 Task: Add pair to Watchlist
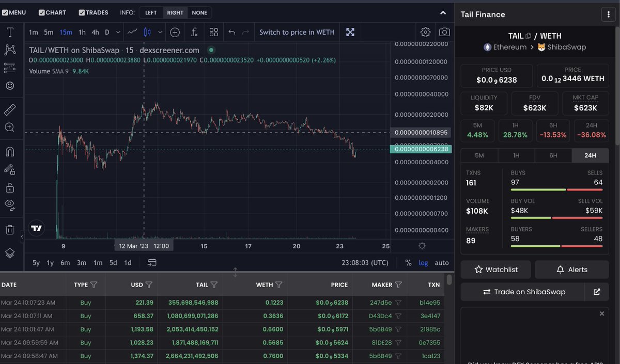tap(495, 270)
